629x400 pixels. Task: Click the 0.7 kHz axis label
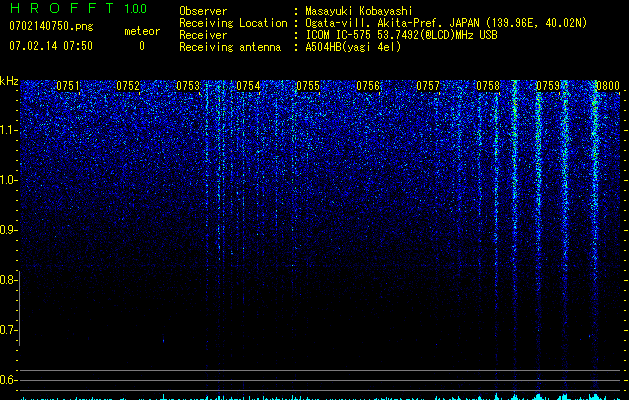[8, 330]
